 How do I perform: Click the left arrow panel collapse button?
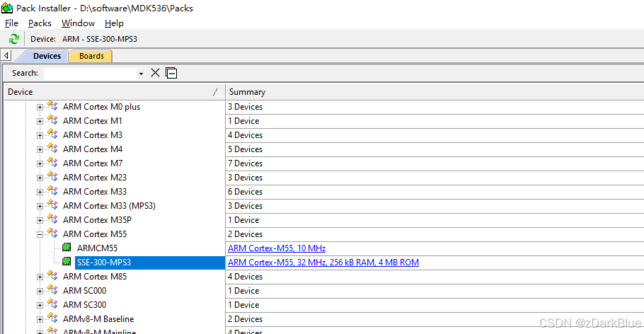tap(6, 55)
